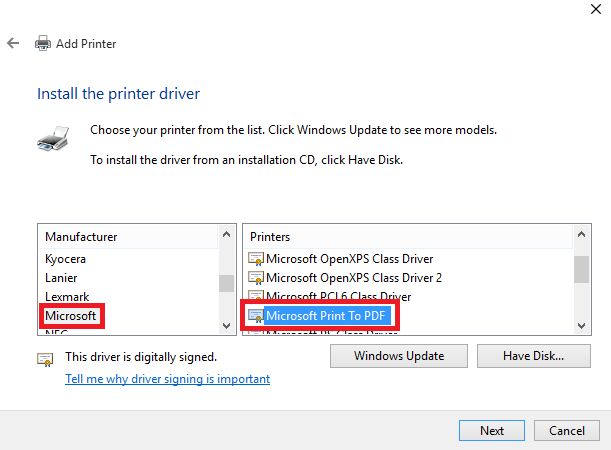The width and height of the screenshot is (611, 450).
Task: Click the Add Printer title printer icon
Action: 43,43
